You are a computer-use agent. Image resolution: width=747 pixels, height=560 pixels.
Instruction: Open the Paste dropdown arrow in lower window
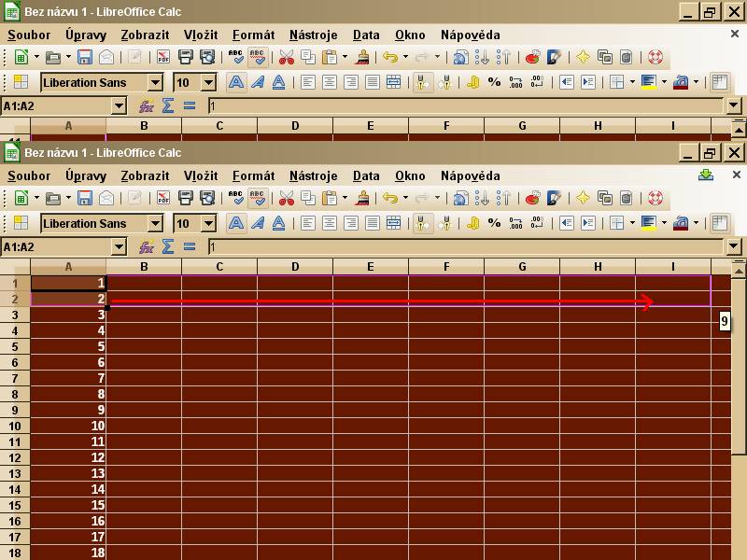point(345,198)
